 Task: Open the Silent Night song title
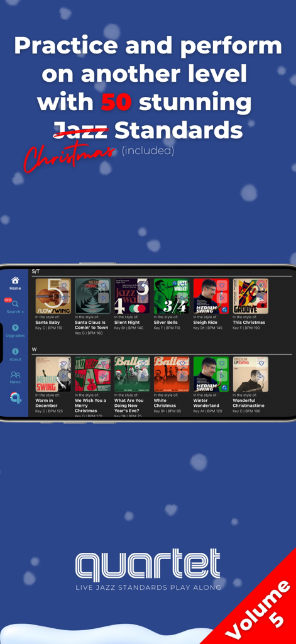tap(127, 323)
